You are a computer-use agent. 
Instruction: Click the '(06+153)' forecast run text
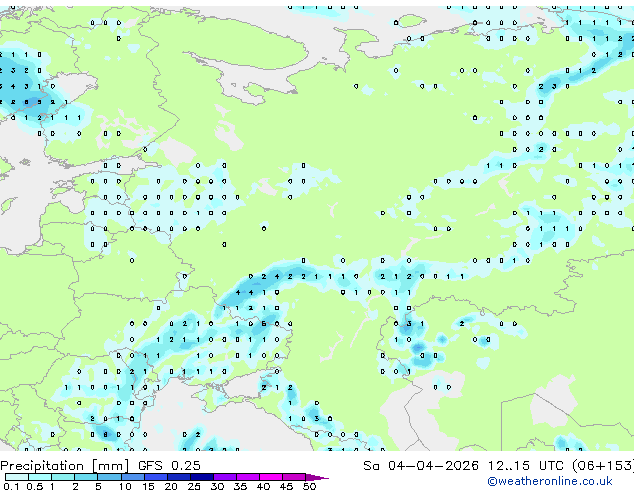(x=603, y=466)
